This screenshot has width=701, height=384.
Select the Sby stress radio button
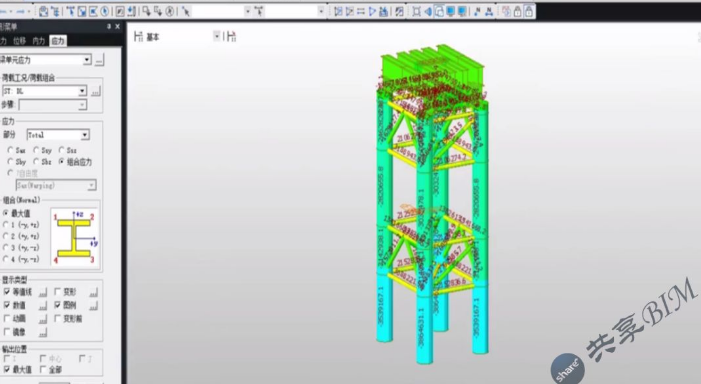[10, 161]
